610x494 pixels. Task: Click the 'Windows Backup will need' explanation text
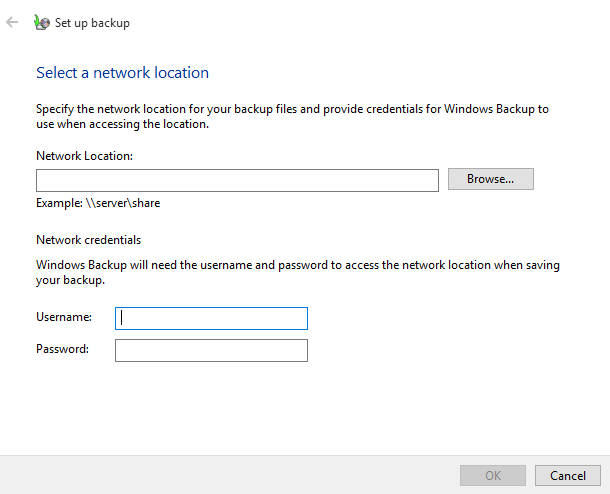click(298, 272)
